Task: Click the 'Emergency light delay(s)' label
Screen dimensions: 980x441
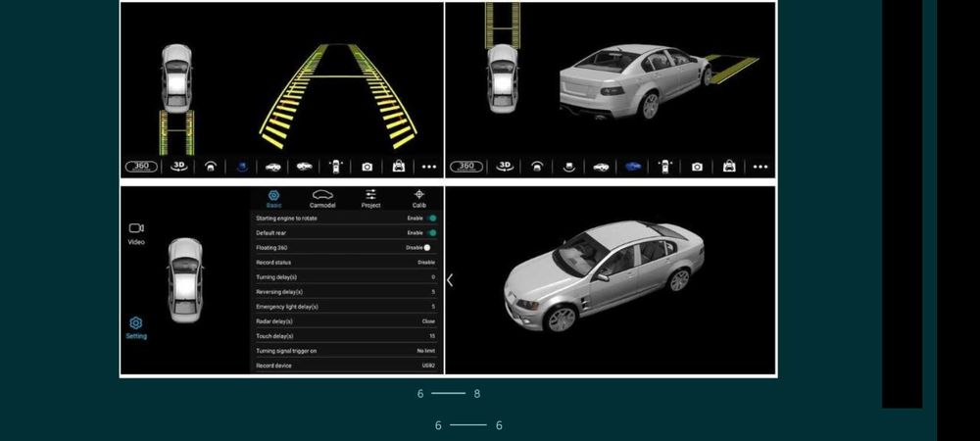Action: [x=287, y=307]
